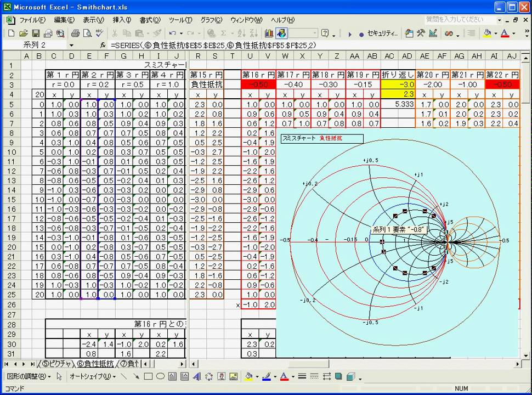Click the vertical scrollbar down arrow
The image size is (532, 395).
(x=526, y=356)
